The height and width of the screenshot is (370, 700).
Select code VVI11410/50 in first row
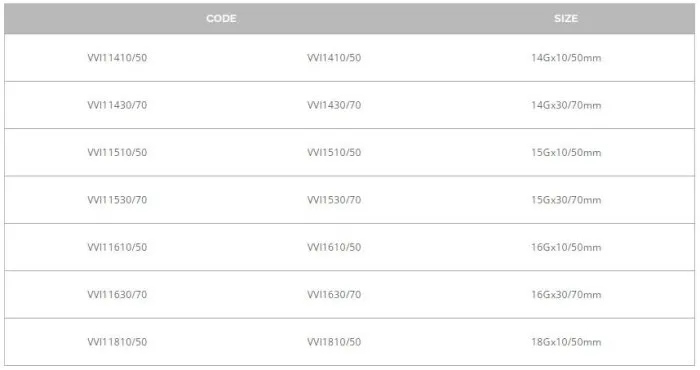(117, 58)
